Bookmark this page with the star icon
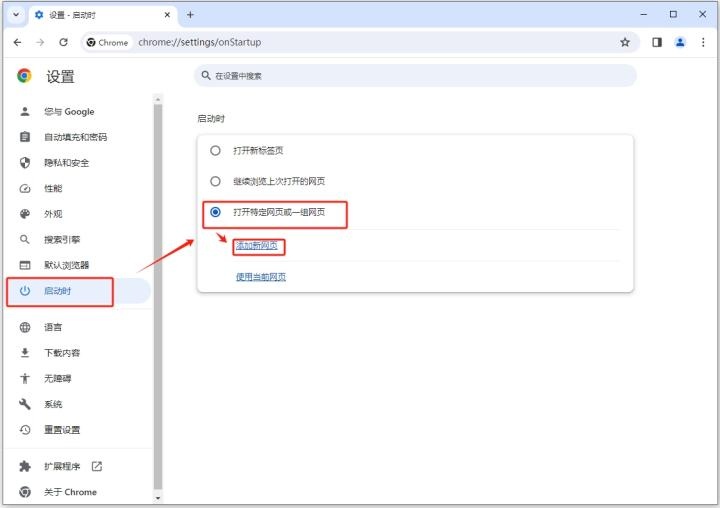Screen dimensions: 720x508 (624, 42)
